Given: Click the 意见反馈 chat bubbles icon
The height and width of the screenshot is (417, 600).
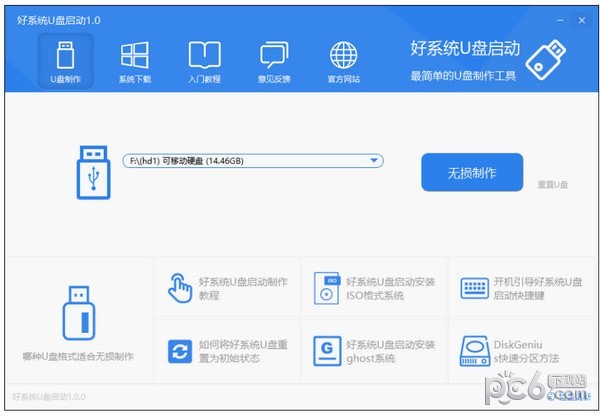Looking at the screenshot, I should [273, 60].
